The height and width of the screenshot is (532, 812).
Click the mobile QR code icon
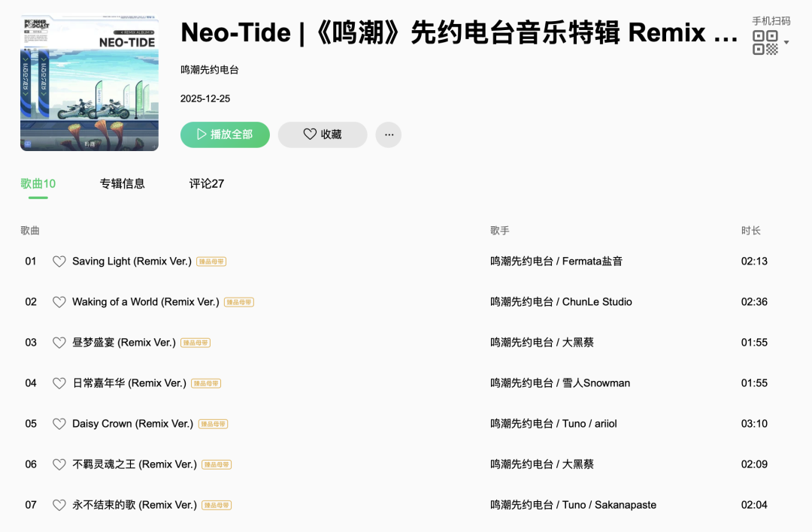click(765, 43)
